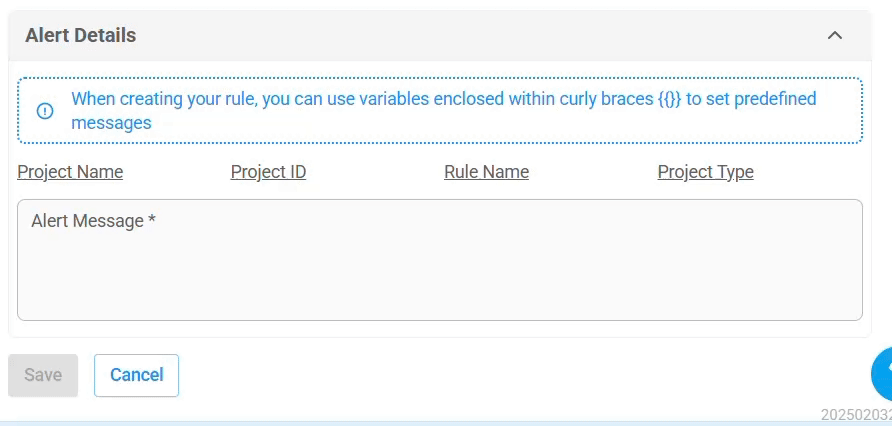Select the Alert Details header title
This screenshot has height=426, width=892.
(81, 35)
